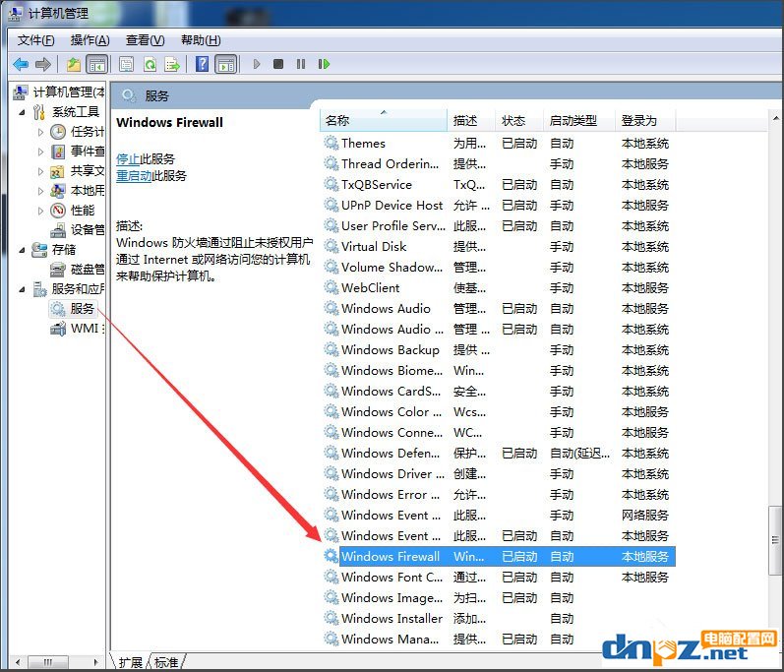Click the scroll-up arrow of services list
The width and height of the screenshot is (784, 672).
[775, 118]
